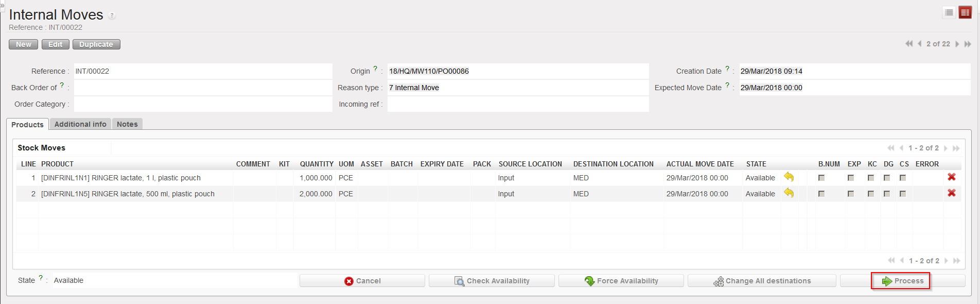Toggle KC checkbox on line 1
The image size is (980, 304).
(870, 178)
